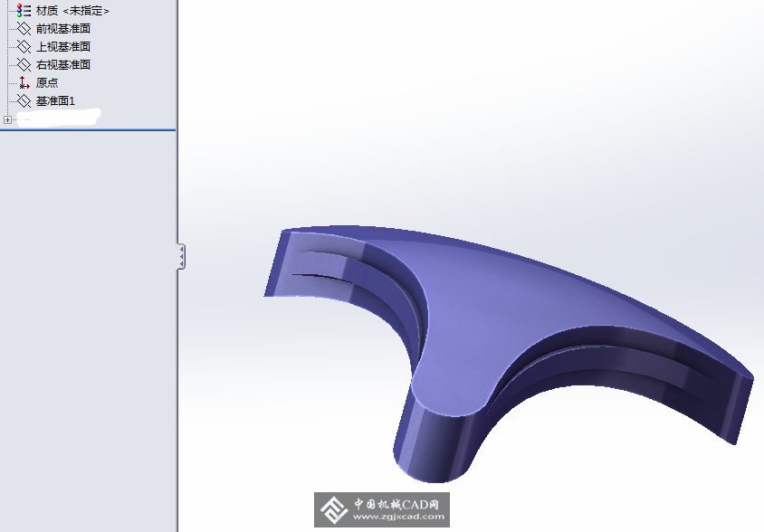Click the material icon beside 材质
Viewport: 764px width, 532px height.
(24, 10)
